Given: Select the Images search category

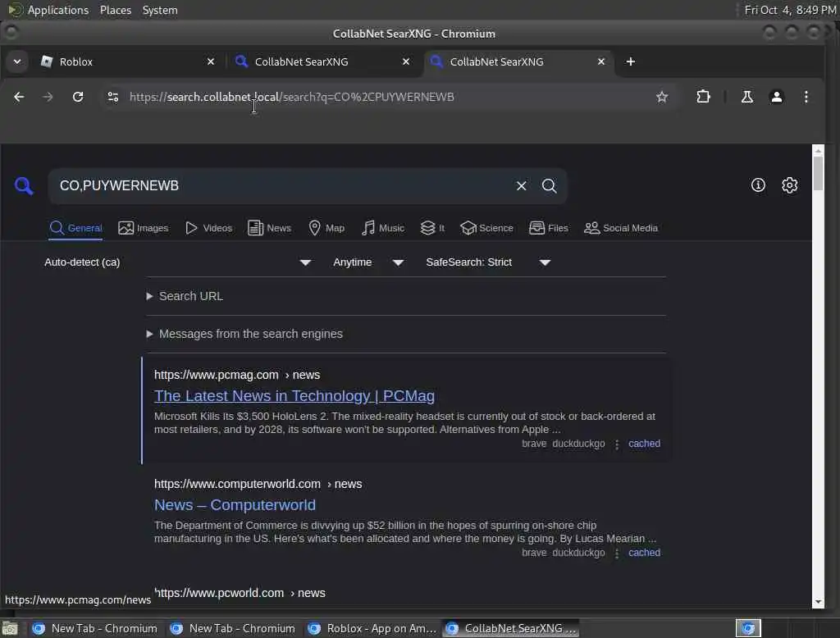Looking at the screenshot, I should [143, 228].
